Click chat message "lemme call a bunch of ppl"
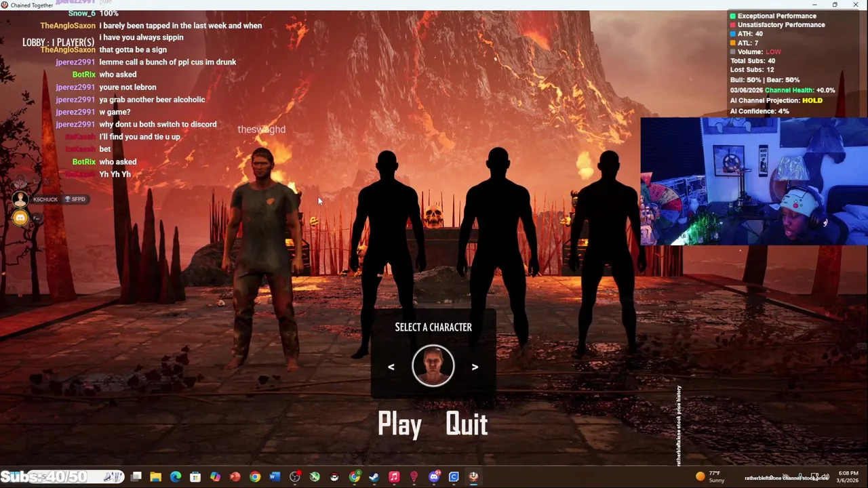 click(167, 62)
